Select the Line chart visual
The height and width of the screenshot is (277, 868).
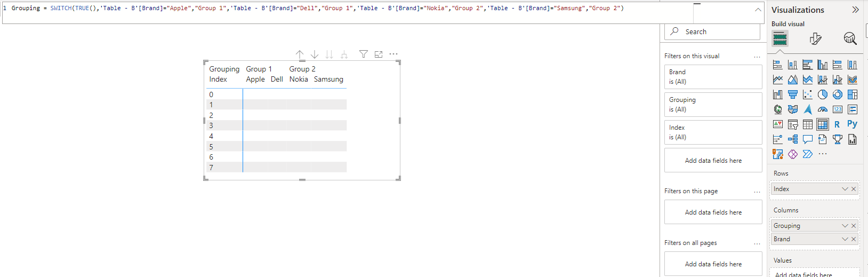pyautogui.click(x=778, y=80)
